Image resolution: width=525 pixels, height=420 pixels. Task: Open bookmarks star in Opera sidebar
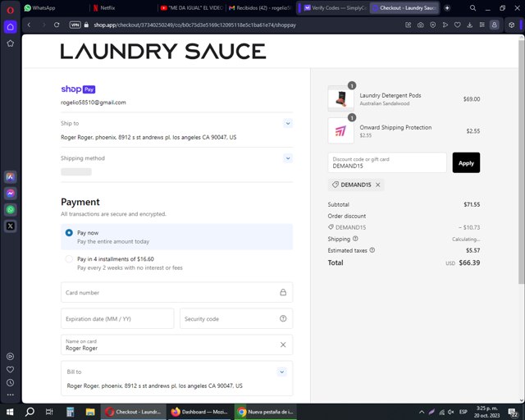click(x=11, y=43)
